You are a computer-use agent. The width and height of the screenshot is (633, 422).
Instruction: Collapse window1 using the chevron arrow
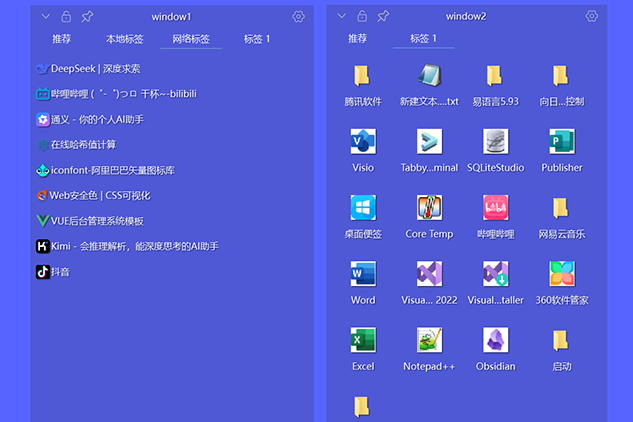[46, 17]
